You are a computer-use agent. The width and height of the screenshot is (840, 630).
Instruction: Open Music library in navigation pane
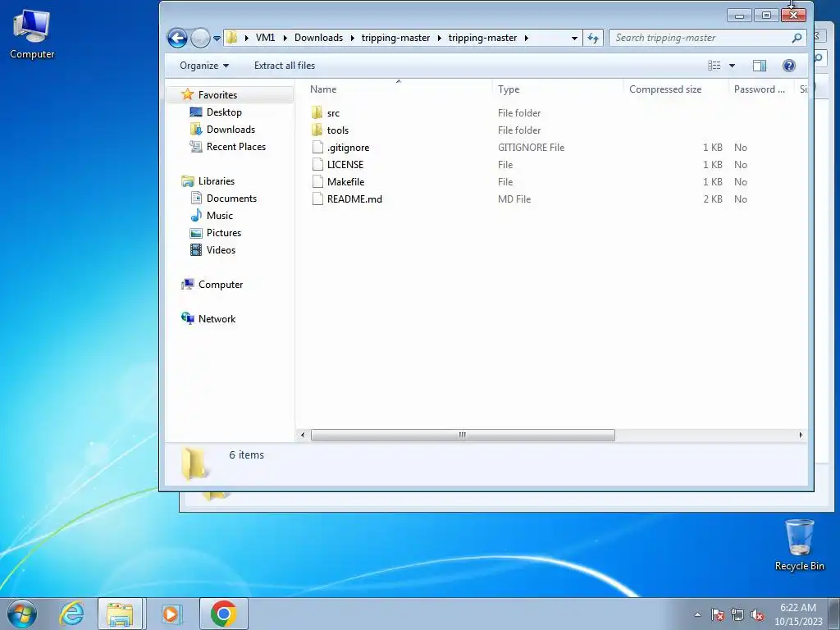click(220, 216)
